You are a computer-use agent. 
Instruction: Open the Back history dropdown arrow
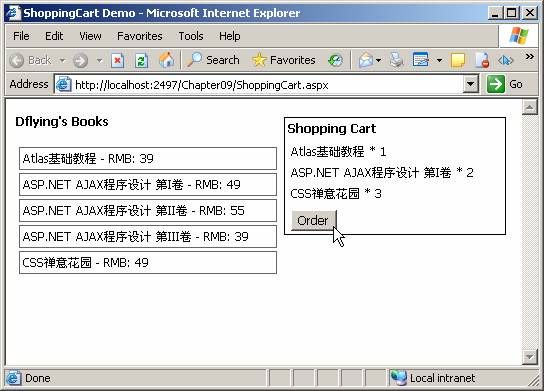coord(62,61)
